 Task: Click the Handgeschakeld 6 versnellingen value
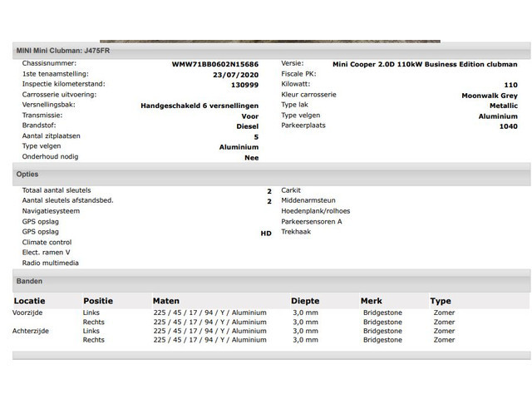click(x=199, y=106)
